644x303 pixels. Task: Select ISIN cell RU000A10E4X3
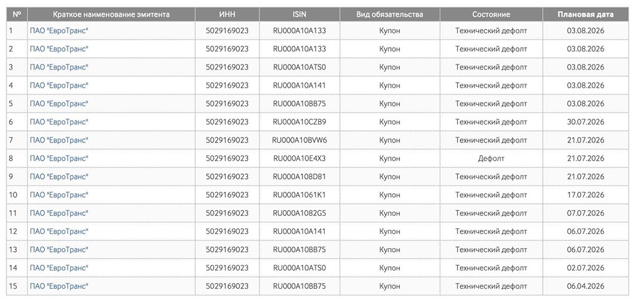pos(299,159)
